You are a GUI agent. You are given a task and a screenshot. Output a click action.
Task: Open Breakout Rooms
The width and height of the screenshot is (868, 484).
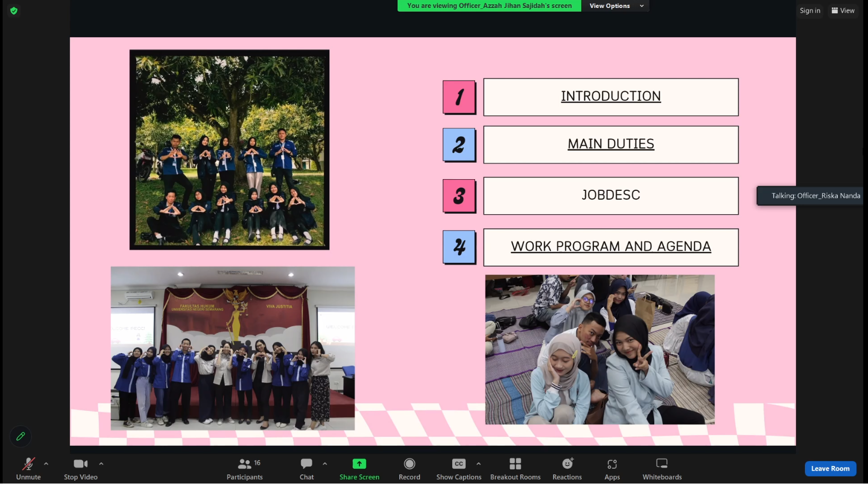(x=515, y=469)
